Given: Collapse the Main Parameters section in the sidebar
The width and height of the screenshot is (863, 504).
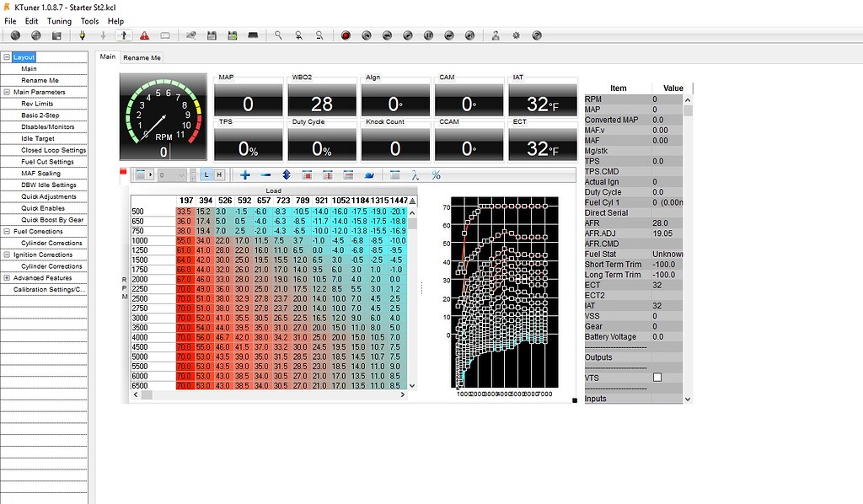Looking at the screenshot, I should pos(7,91).
